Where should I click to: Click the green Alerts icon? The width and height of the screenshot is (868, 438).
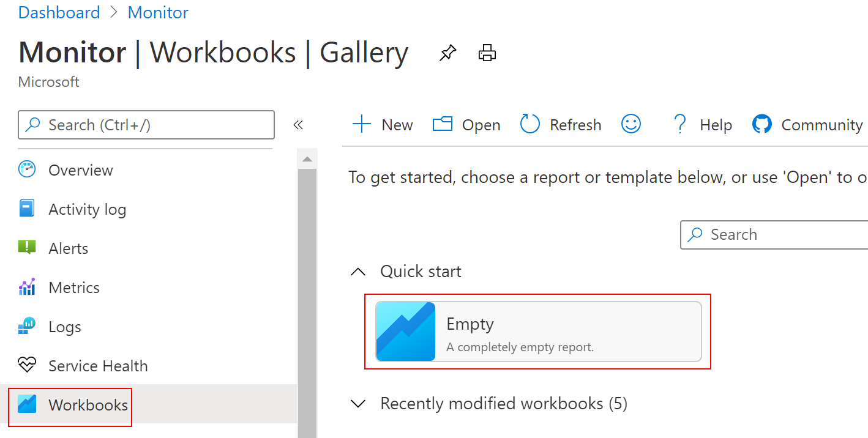coord(27,248)
